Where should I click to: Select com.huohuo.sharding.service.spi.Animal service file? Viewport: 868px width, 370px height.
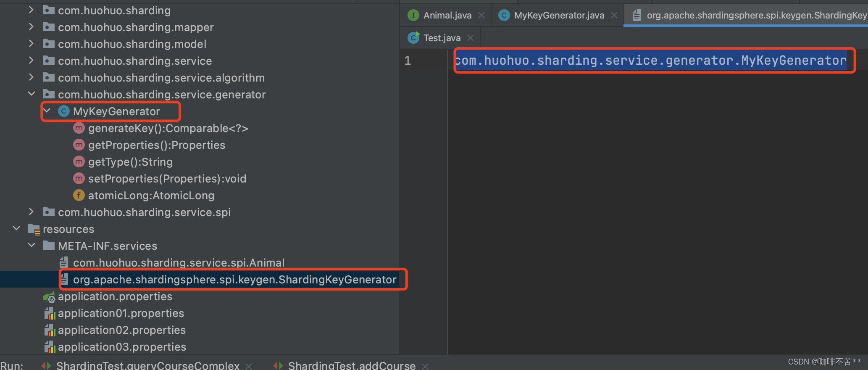tap(179, 263)
